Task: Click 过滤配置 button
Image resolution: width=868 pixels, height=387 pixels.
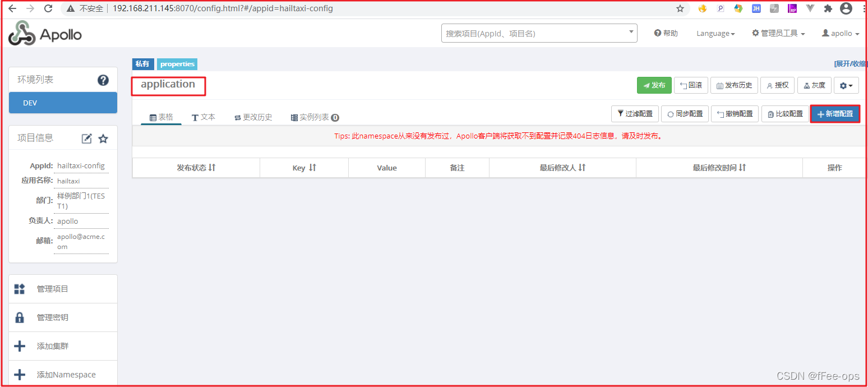Action: pyautogui.click(x=635, y=114)
